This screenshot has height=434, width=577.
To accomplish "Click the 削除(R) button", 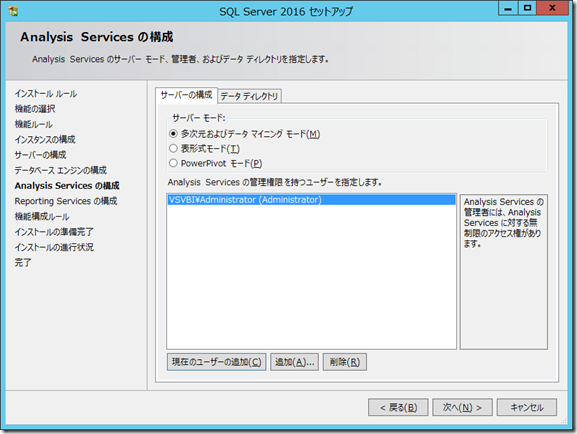I will pyautogui.click(x=345, y=362).
